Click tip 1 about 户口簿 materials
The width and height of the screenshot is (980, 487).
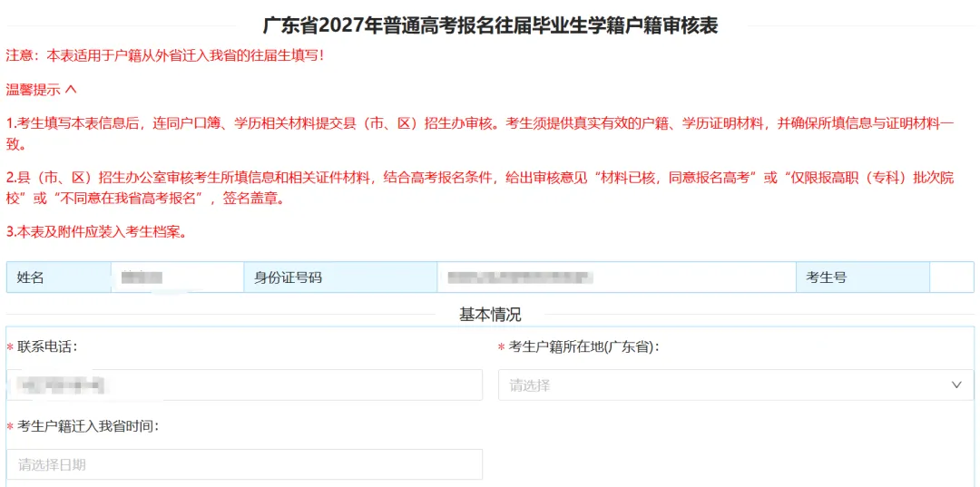point(480,133)
